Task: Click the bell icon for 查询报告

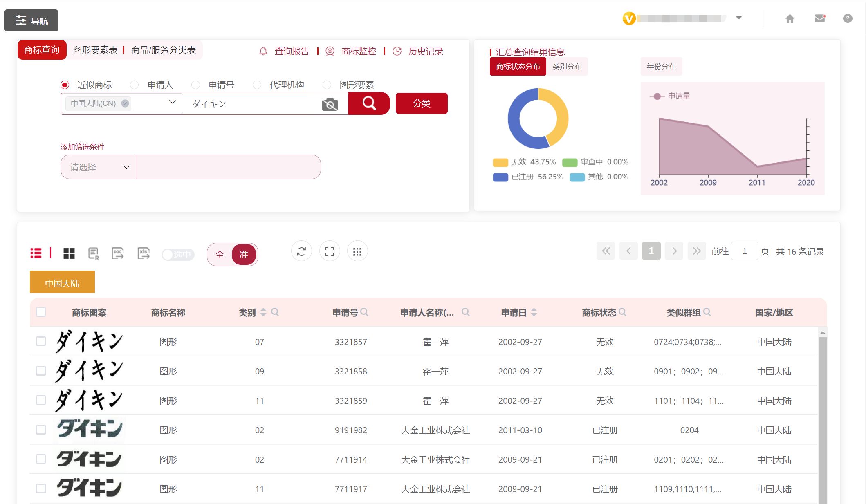Action: (263, 51)
